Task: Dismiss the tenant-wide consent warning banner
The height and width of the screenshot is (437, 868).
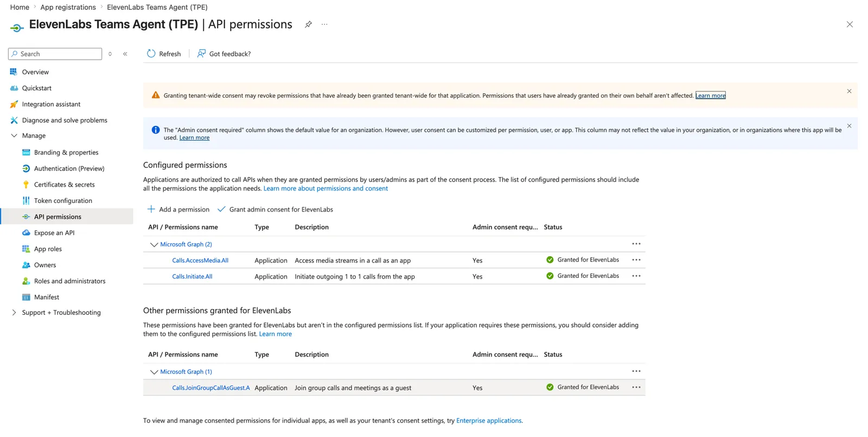Action: pos(849,91)
